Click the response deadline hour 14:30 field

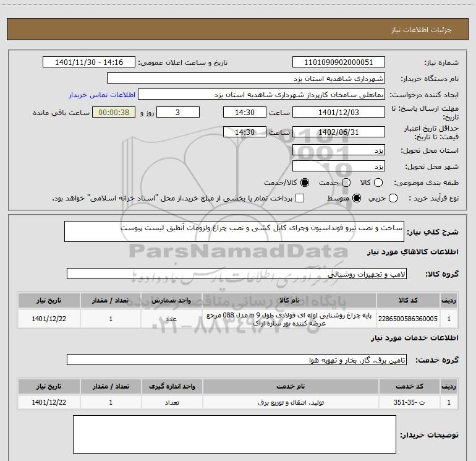(x=245, y=113)
